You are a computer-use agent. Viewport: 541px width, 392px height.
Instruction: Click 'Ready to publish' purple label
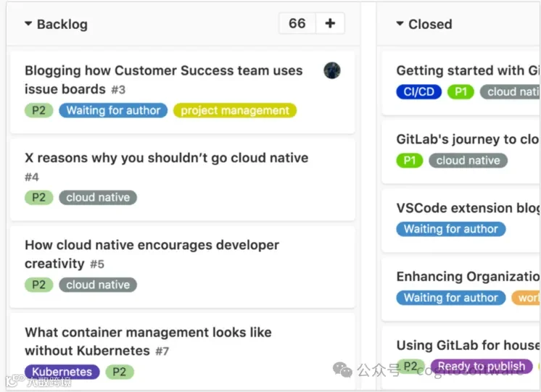482,366
